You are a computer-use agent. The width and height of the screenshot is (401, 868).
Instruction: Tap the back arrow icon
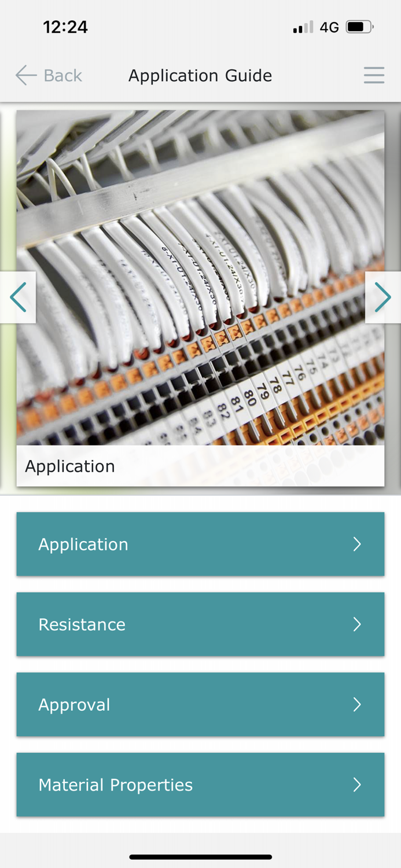tap(26, 75)
